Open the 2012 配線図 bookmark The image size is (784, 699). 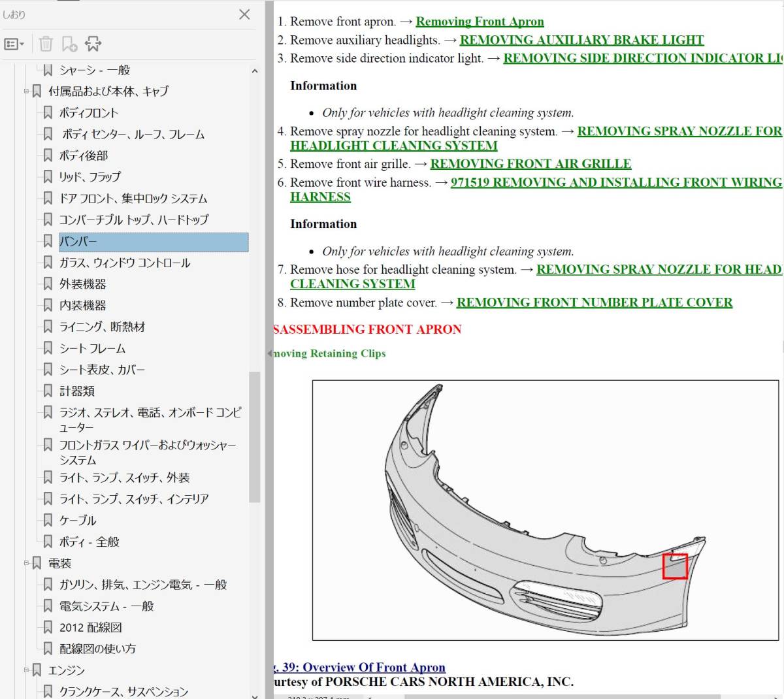[91, 627]
